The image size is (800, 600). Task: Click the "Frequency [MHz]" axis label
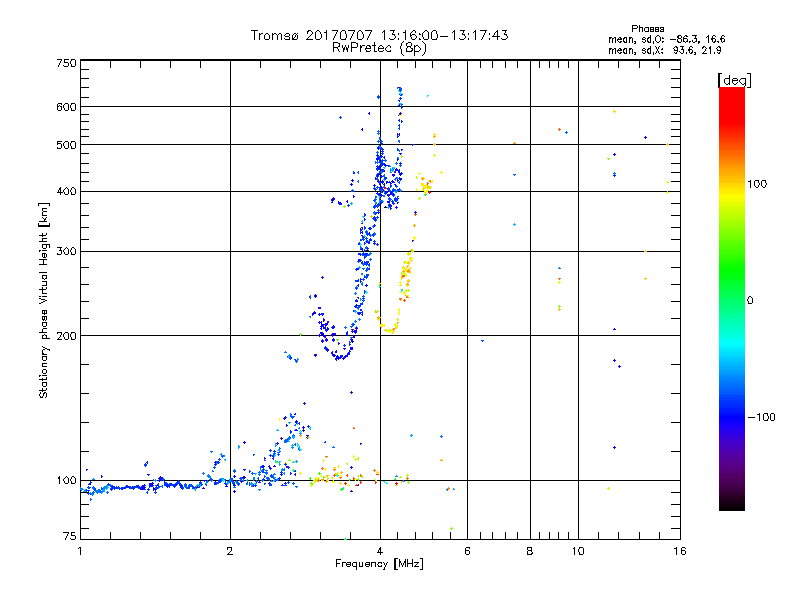click(x=379, y=564)
